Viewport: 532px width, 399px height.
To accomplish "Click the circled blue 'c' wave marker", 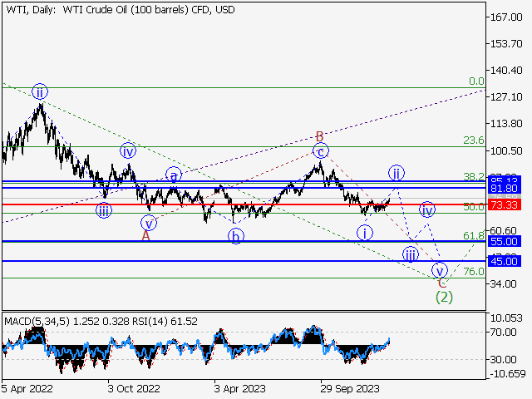I will (321, 150).
